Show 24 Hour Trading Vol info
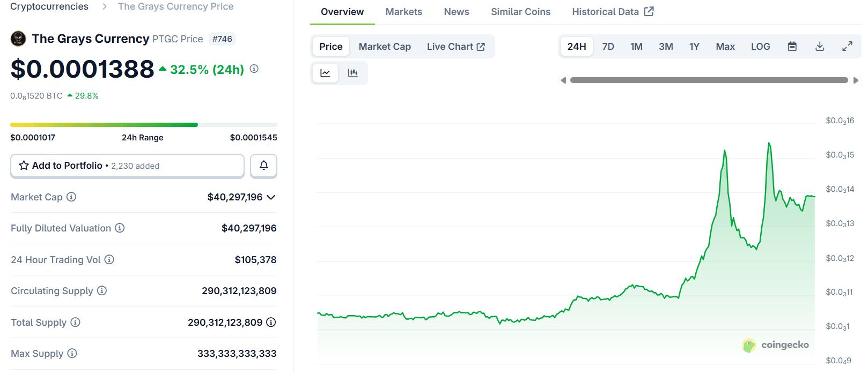This screenshot has height=374, width=868. (109, 260)
